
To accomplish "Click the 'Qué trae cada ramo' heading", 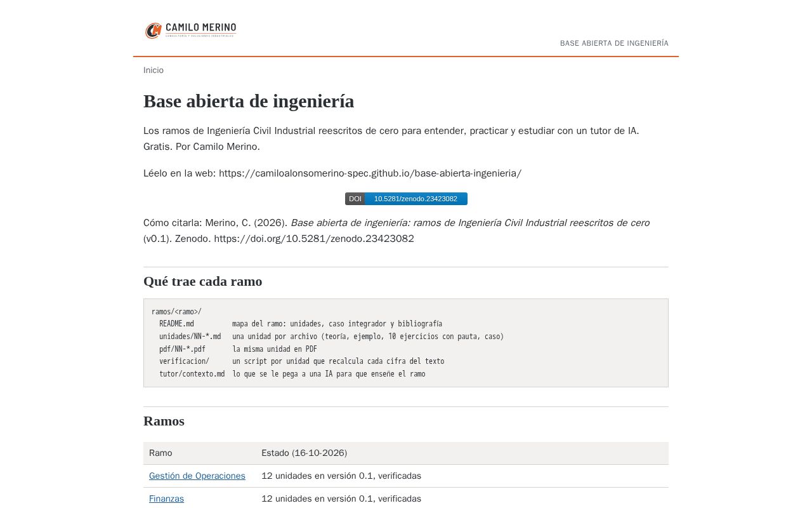I will click(x=203, y=281).
